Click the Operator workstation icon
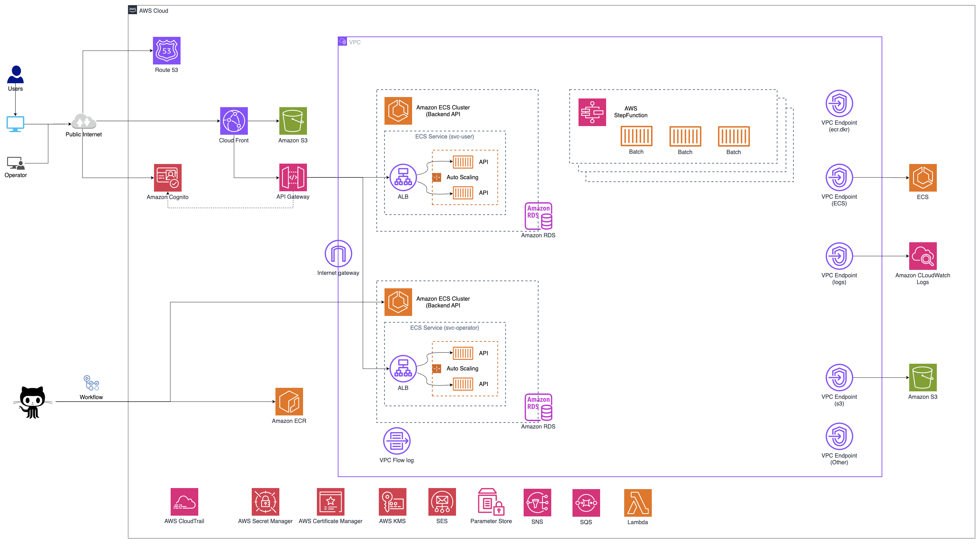This screenshot has width=980, height=544. coord(15,163)
